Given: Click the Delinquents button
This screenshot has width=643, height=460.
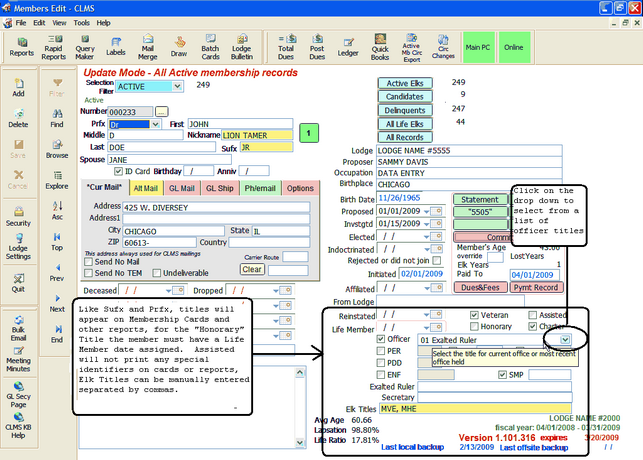Looking at the screenshot, I should click(404, 109).
